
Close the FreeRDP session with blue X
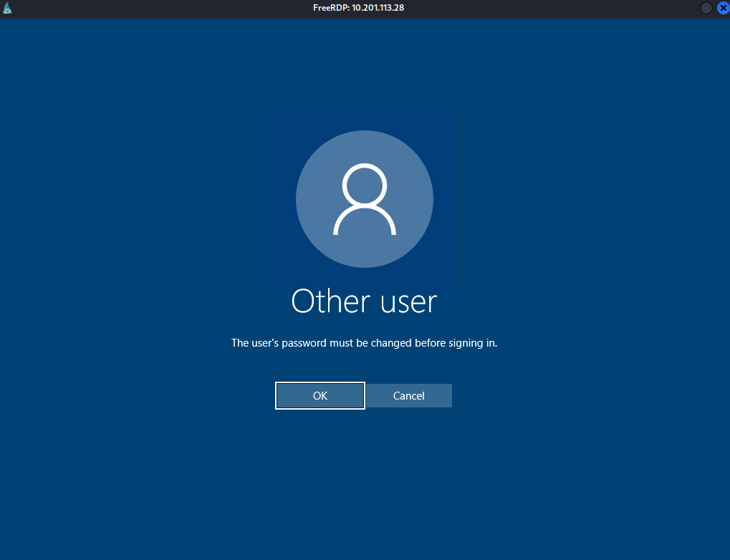pyautogui.click(x=722, y=8)
